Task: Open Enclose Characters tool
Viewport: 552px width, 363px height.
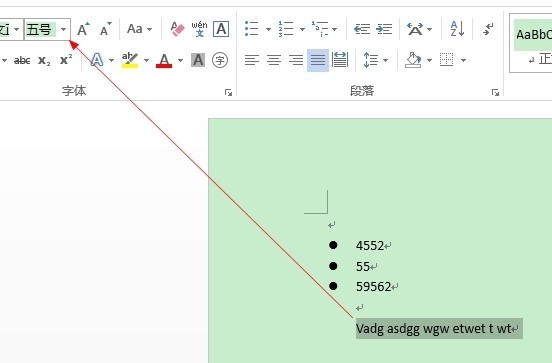Action: [x=220, y=60]
